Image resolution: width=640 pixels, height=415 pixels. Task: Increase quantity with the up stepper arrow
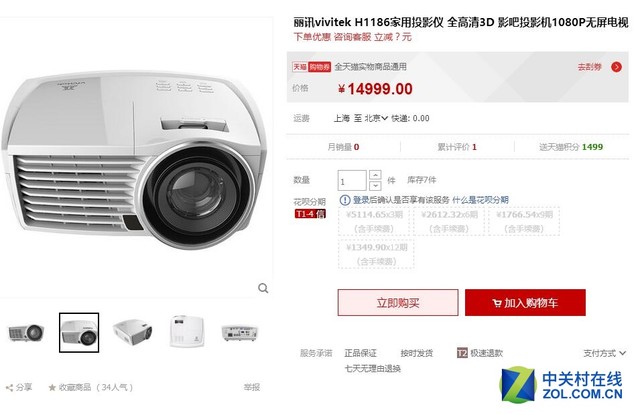[375, 175]
